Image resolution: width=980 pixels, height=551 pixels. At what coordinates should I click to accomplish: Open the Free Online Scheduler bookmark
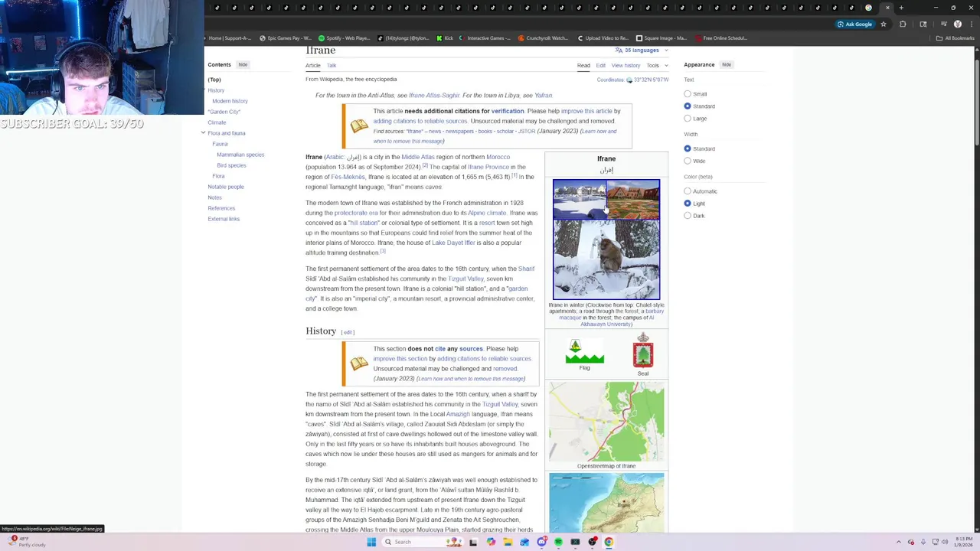pos(720,37)
